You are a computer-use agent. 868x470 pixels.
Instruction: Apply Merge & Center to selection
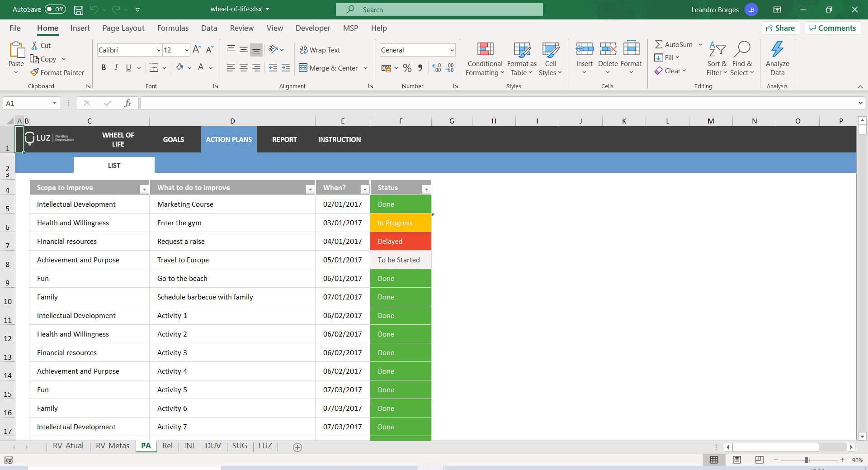pos(330,68)
